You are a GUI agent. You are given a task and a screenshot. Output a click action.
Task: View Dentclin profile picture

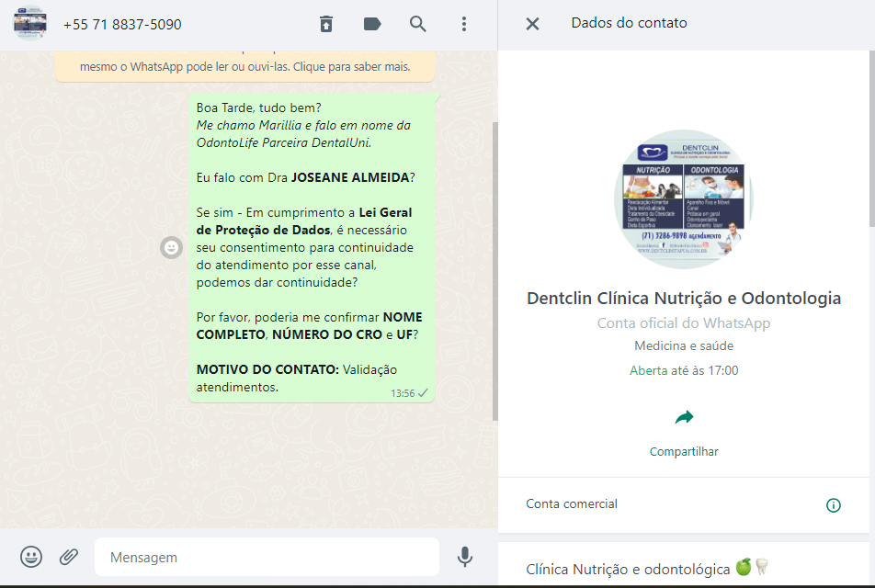click(684, 199)
